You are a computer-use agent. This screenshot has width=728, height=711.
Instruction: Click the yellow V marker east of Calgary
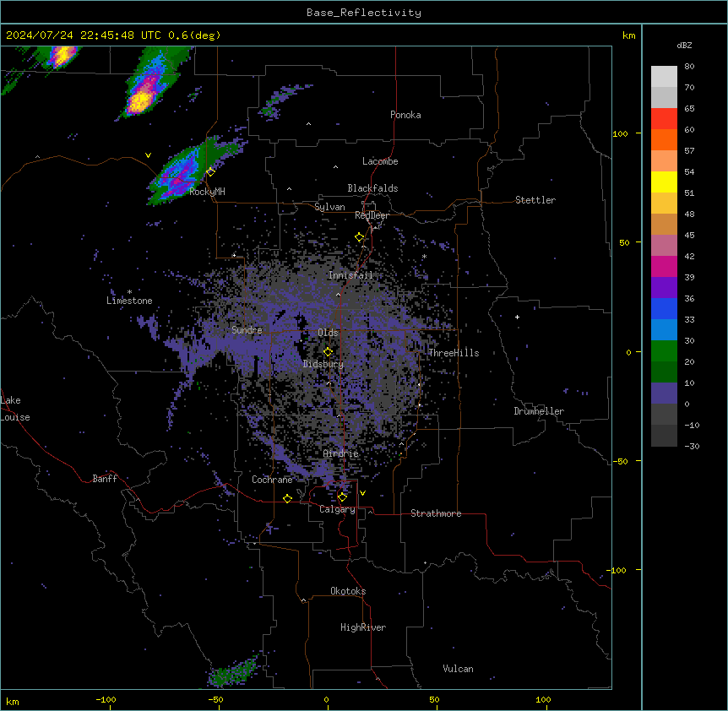point(362,493)
